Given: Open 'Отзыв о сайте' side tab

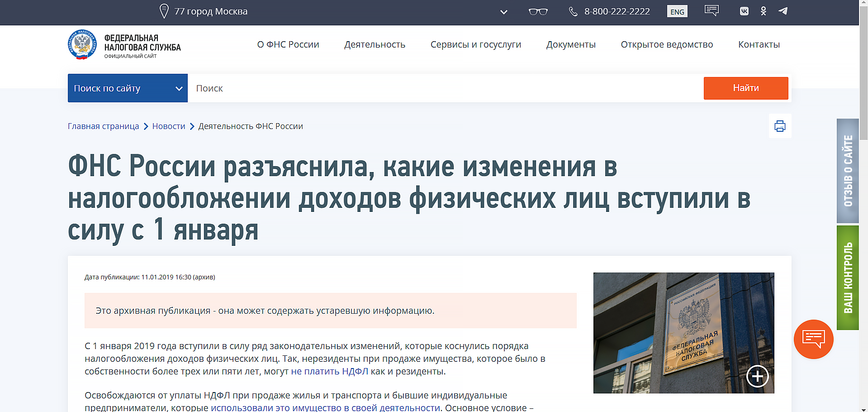Looking at the screenshot, I should coord(848,171).
